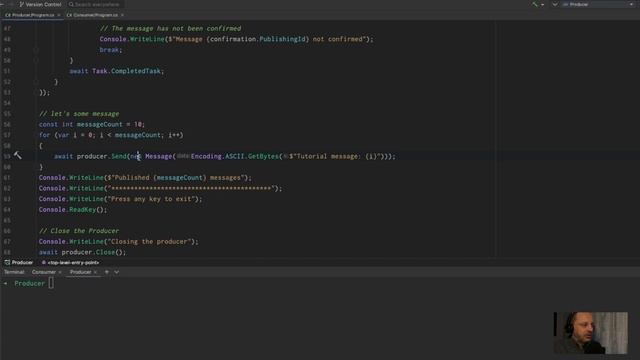The height and width of the screenshot is (360, 640).
Task: Click the hammer gutter icon at line 59
Action: pos(18,155)
